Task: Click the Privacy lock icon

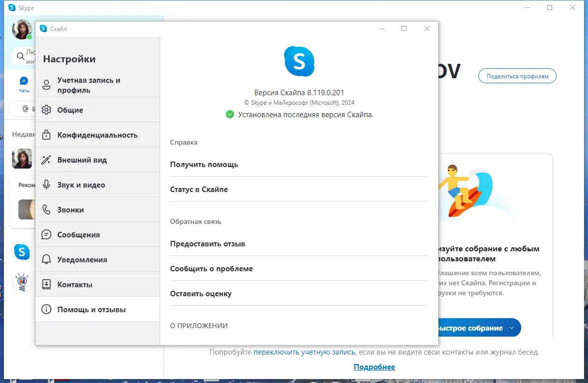Action: point(46,135)
